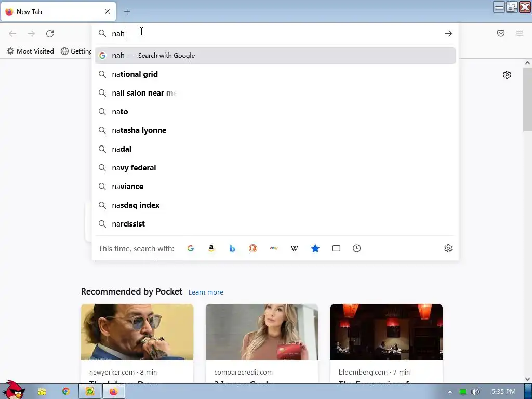This screenshot has height=399, width=532.
Task: Click in the address bar text field
Action: click(275, 34)
